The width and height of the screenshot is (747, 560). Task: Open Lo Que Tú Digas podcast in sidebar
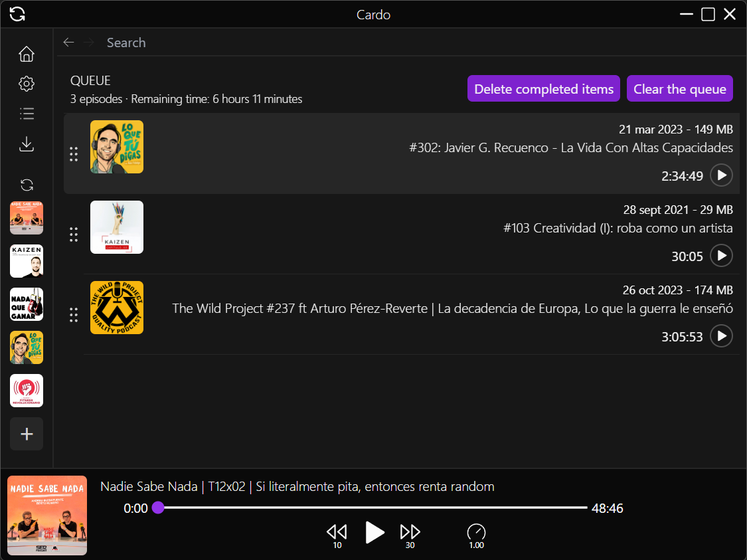tap(27, 347)
